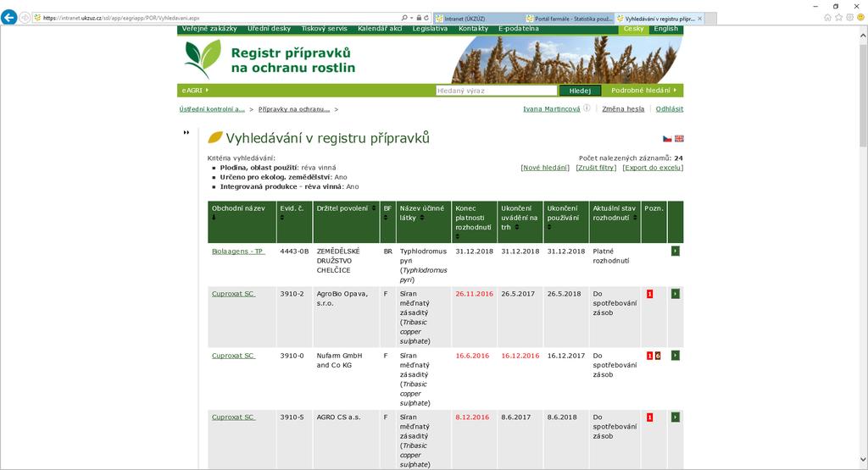Open the Veřejné zakázky menu
Screen dimensions: 868x470
coord(209,29)
